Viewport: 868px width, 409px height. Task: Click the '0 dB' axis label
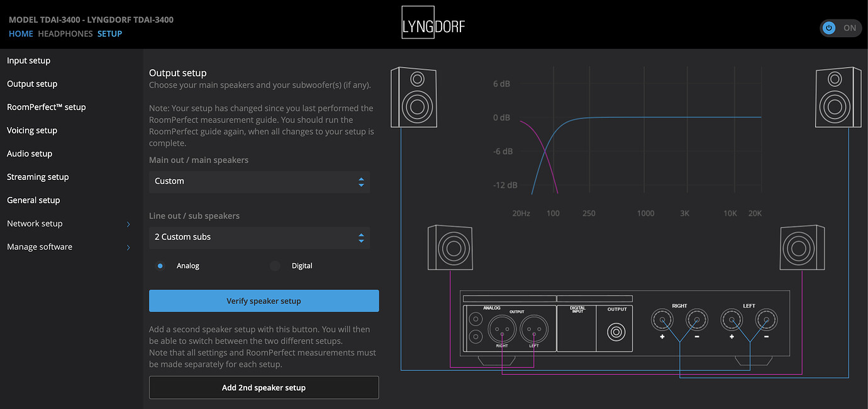501,118
